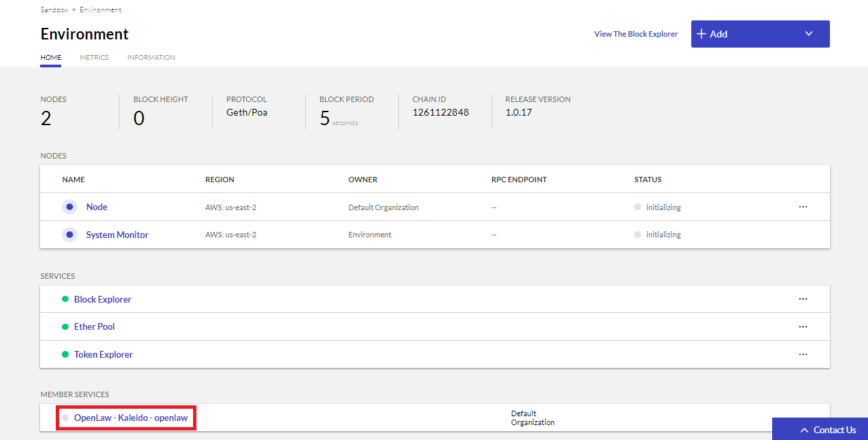Click the plus icon on the Add button
Viewport: 868px width, 440px height.
tap(701, 34)
